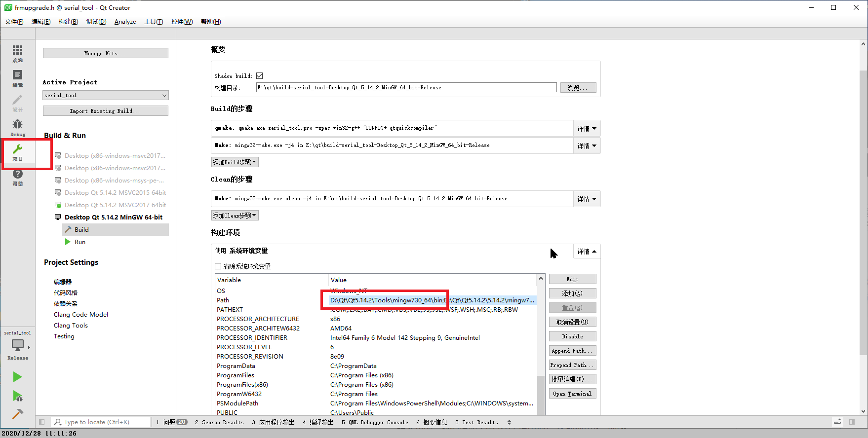868x438 pixels.
Task: Click the Build project hammer icon
Action: click(x=17, y=414)
